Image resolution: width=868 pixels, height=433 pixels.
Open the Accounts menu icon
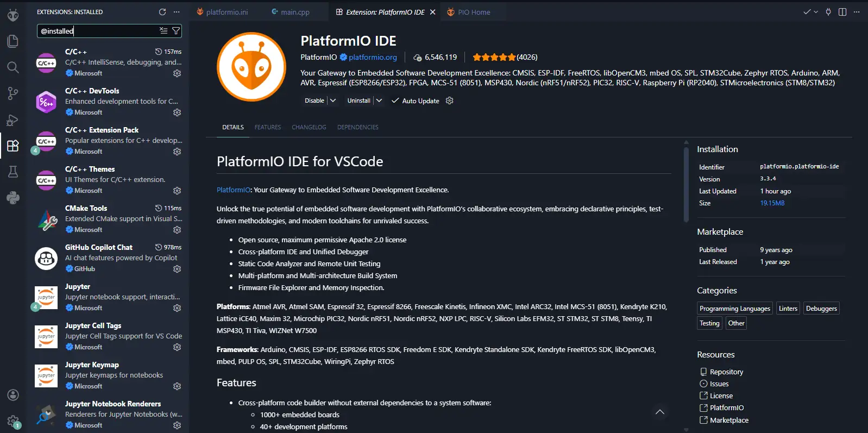click(13, 395)
